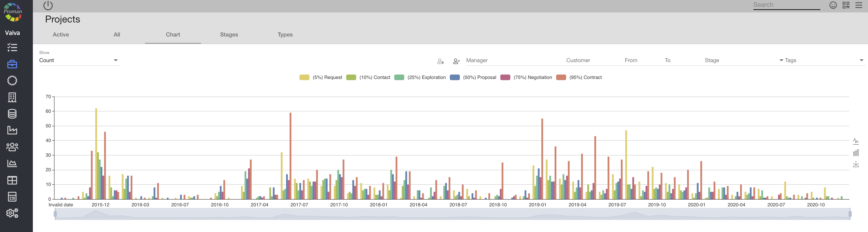
Task: Open the briefcase Projects sidebar icon
Action: tap(12, 64)
